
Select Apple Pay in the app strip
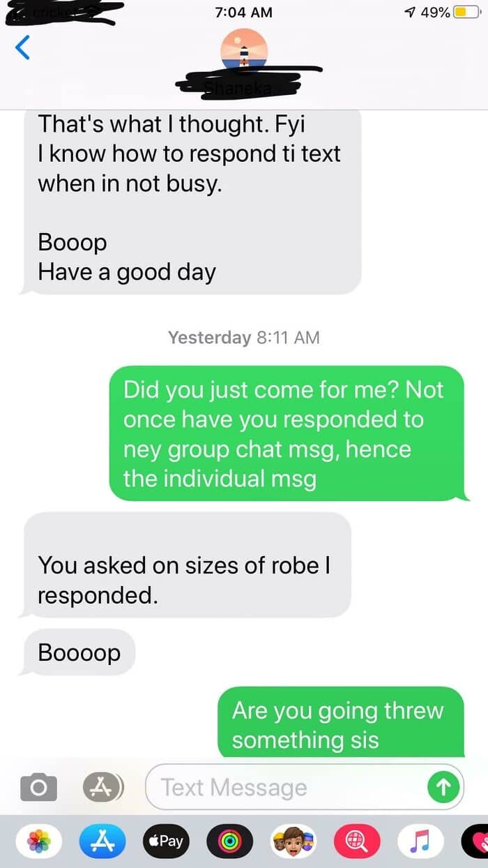pos(166,841)
